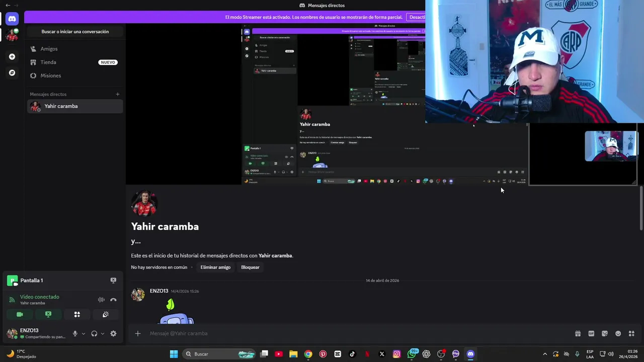Click ENZO13 avatar beside message
The image size is (644, 362).
point(138,295)
